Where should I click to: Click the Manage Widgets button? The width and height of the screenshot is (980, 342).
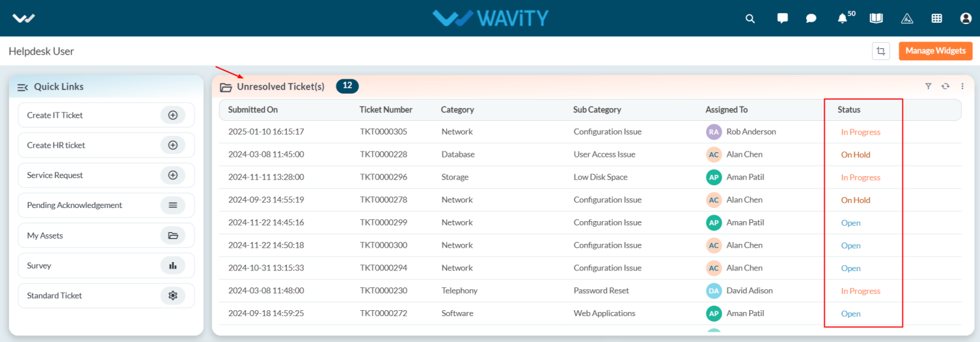936,51
